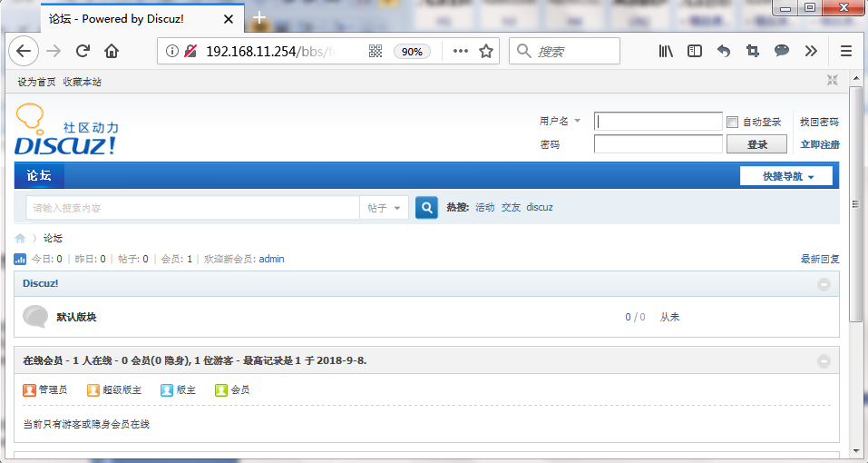868x463 pixels.
Task: Select the 论坛 - Powered by Discuz! tab
Action: (142, 19)
